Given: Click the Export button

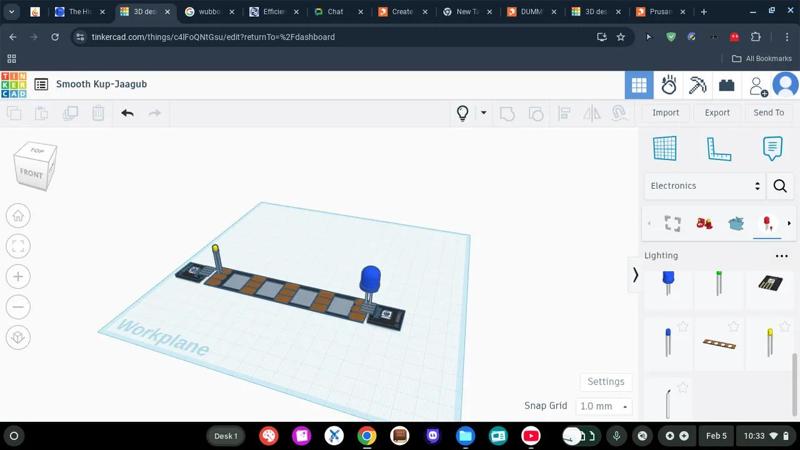Looking at the screenshot, I should click(x=717, y=113).
